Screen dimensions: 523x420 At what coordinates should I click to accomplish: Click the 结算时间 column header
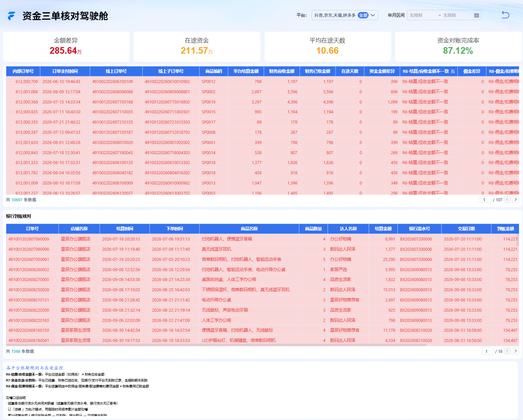tap(125, 229)
